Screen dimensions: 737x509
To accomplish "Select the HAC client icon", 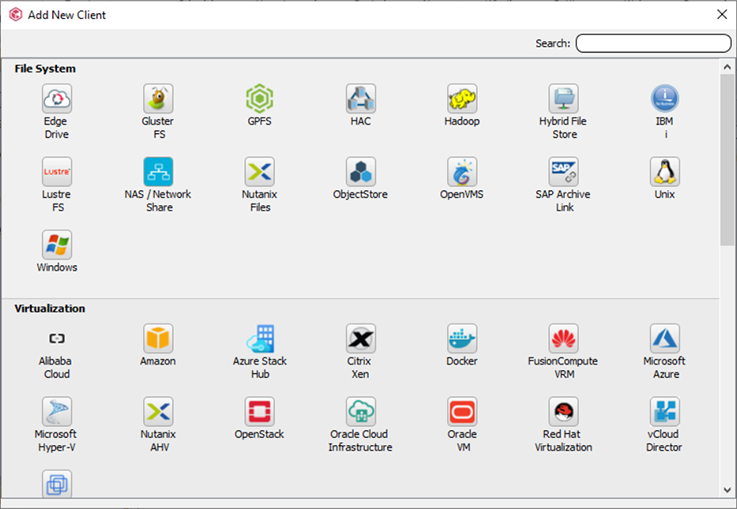I will (361, 98).
